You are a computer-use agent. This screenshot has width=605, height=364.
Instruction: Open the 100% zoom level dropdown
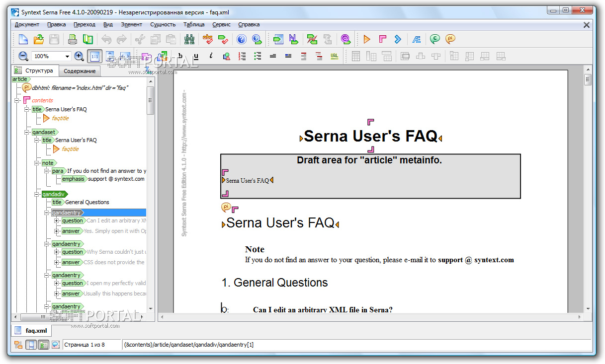pyautogui.click(x=67, y=56)
